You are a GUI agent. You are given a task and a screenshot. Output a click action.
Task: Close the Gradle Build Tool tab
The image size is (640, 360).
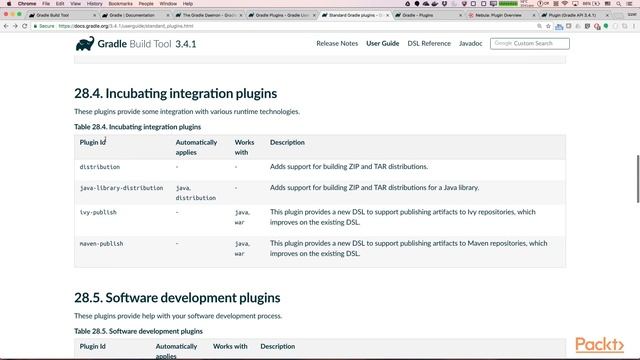click(x=94, y=15)
